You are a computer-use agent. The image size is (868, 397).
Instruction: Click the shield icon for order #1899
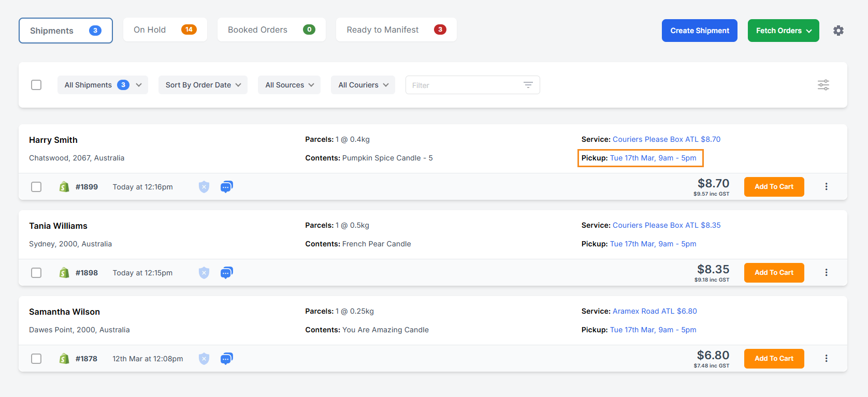[x=204, y=187]
